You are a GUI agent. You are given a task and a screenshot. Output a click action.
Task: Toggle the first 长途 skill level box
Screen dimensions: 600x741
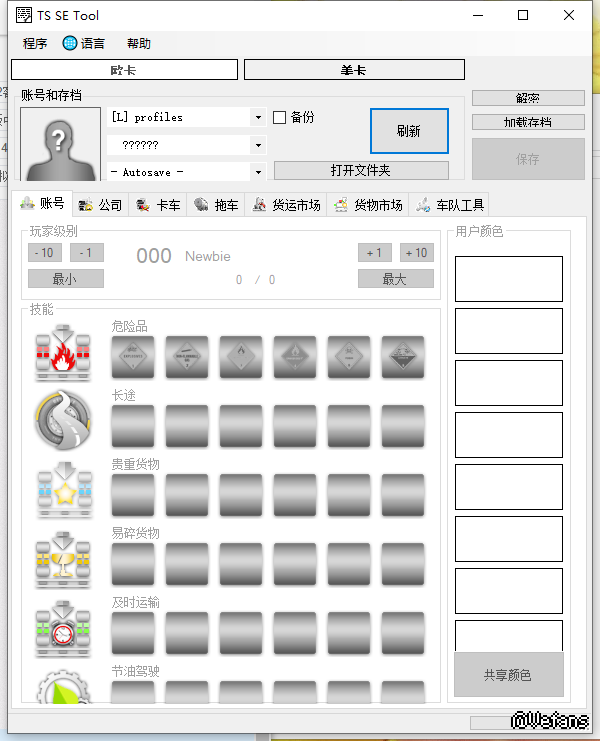click(x=133, y=425)
